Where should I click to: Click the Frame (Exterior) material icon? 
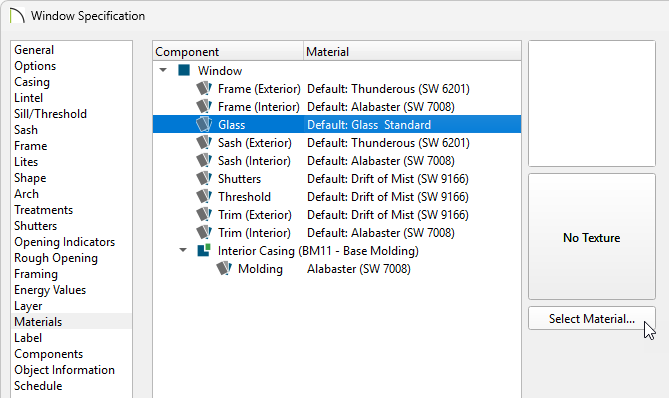[x=204, y=89]
